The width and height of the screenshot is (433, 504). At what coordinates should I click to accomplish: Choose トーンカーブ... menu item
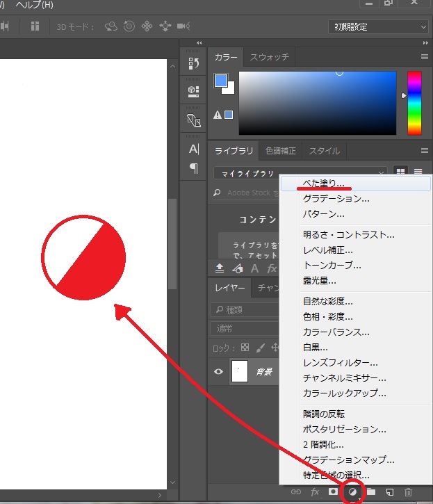click(356, 265)
